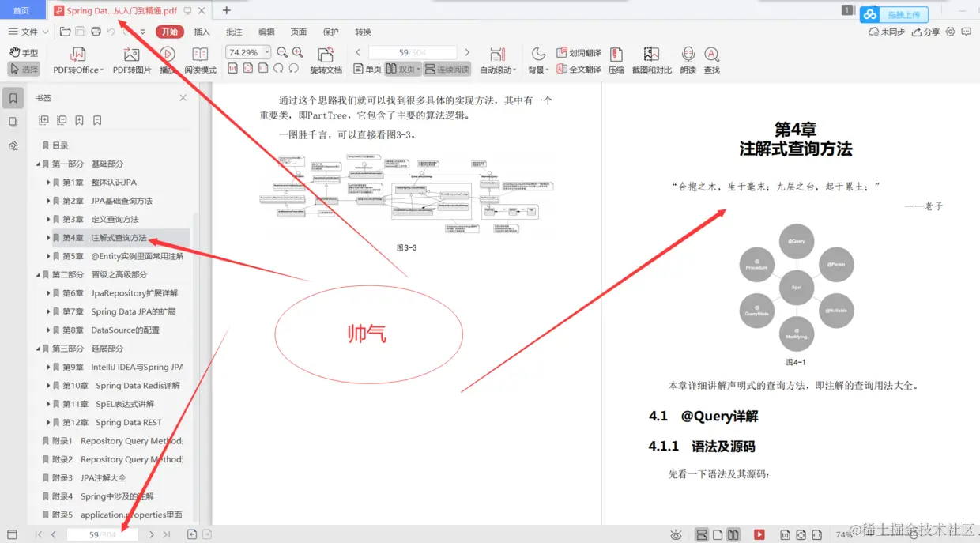This screenshot has width=980, height=543.
Task: Compress the PDF (压缩)
Action: click(x=616, y=60)
